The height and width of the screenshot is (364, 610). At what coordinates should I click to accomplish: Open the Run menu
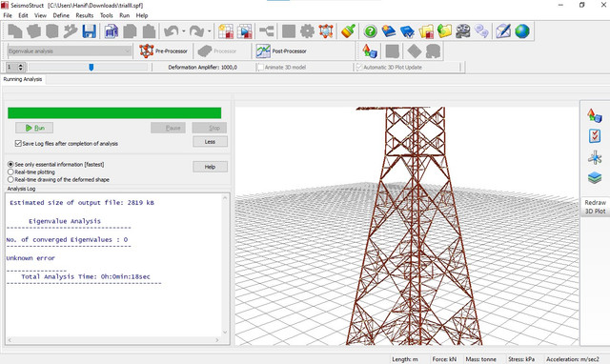(124, 15)
